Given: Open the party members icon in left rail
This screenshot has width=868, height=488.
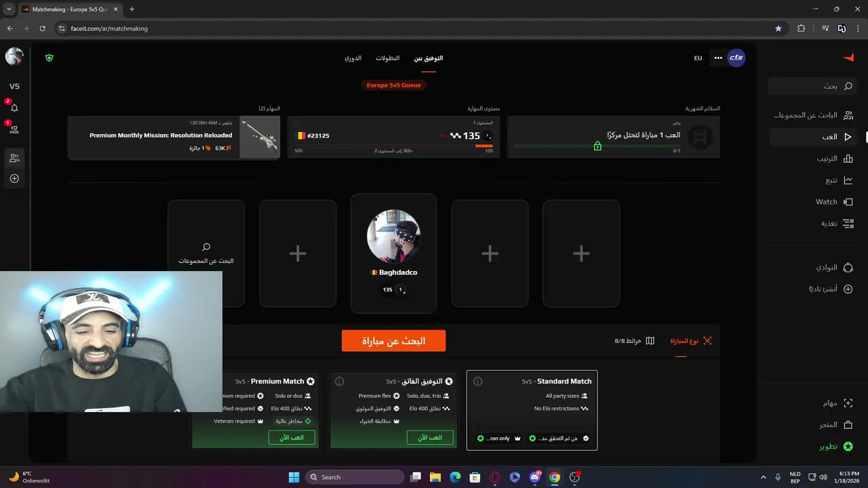Looking at the screenshot, I should 14,158.
